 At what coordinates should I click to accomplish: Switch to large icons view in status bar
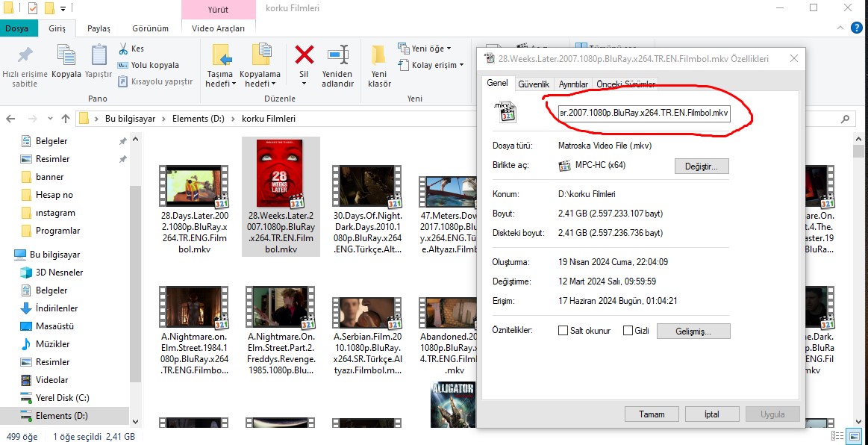(853, 436)
